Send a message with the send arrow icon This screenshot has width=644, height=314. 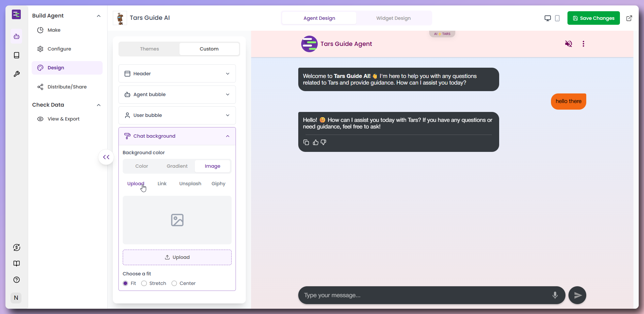(x=577, y=295)
